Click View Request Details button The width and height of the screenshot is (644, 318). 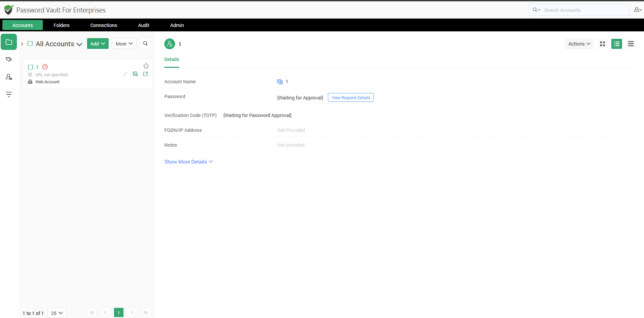coord(351,97)
